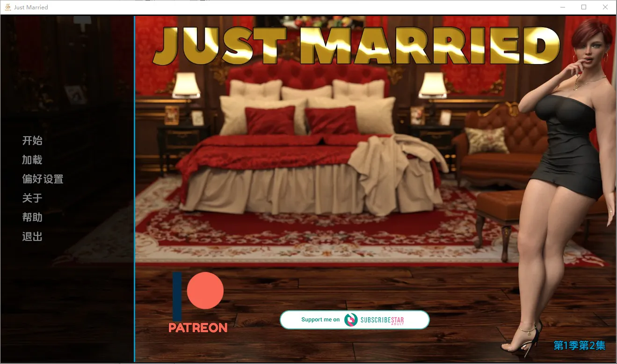This screenshot has width=617, height=364.
Task: Minimize the Just Married window
Action: tap(562, 7)
